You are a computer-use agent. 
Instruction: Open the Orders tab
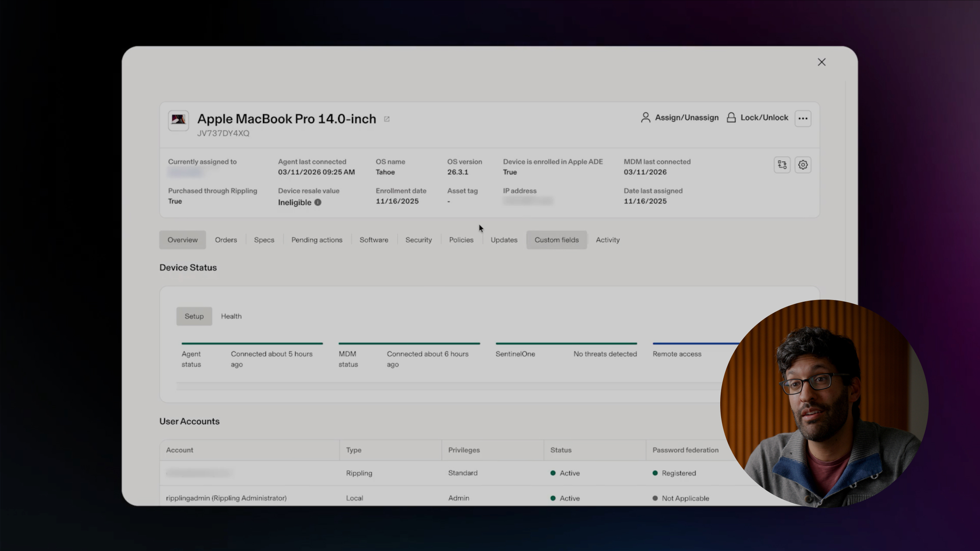[226, 240]
